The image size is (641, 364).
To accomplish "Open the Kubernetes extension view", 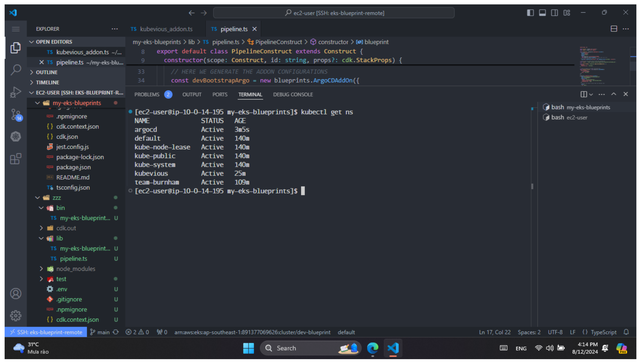I will [15, 136].
